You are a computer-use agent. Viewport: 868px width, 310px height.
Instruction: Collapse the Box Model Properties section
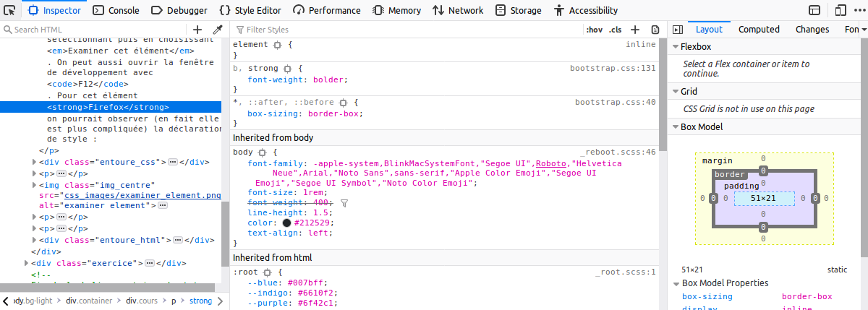676,283
